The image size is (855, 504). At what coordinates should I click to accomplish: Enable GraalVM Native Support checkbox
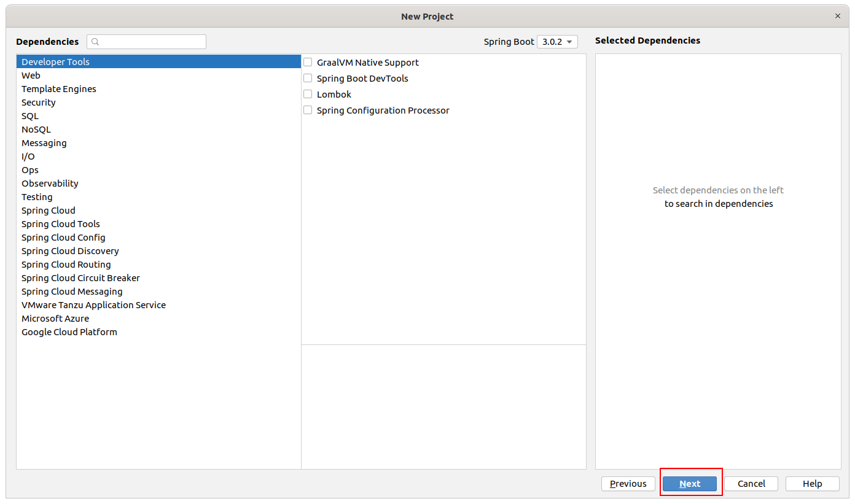pyautogui.click(x=308, y=63)
